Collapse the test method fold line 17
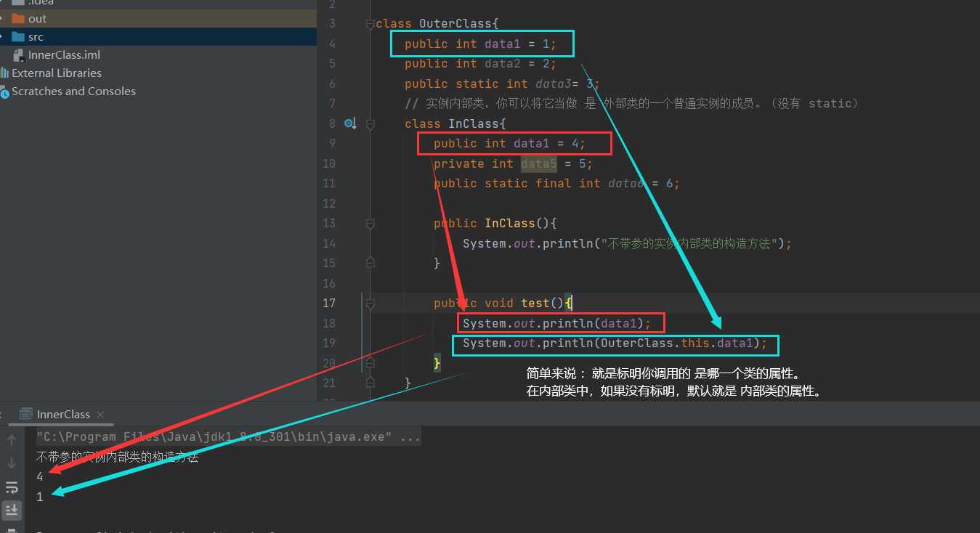Screen dimensions: 980x533 370,304
